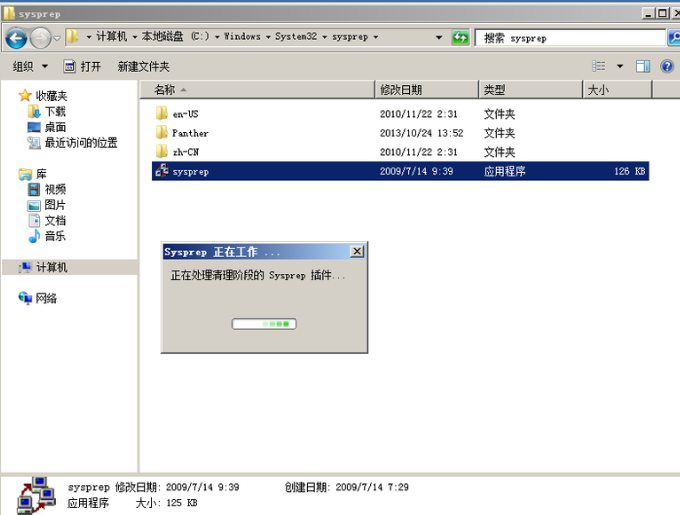Image resolution: width=680 pixels, height=515 pixels.
Task: Click the Back navigation arrow button
Action: [x=16, y=38]
